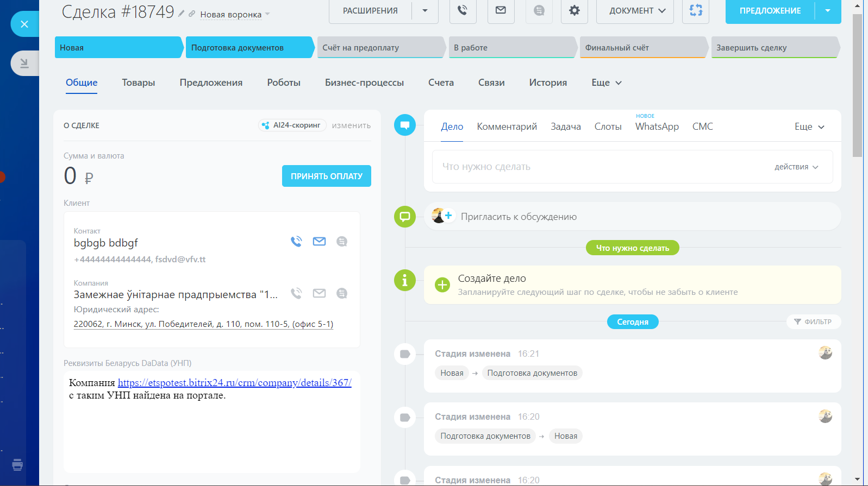Click the phone call icon in top toolbar
868x486 pixels.
(x=463, y=10)
